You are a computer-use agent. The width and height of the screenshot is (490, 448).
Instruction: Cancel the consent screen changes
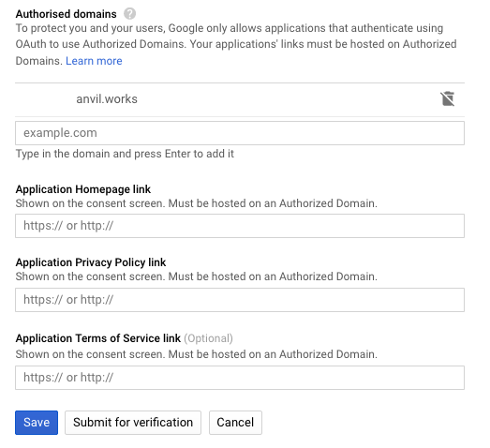pyautogui.click(x=235, y=423)
